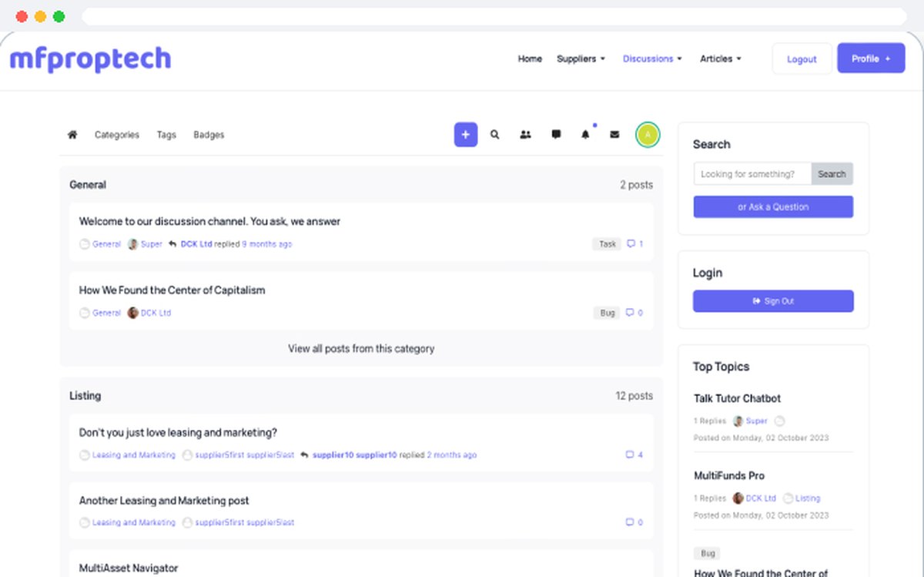Viewport: 924px width, 577px height.
Task: Click the '9 months ago' reply timestamp
Action: coord(267,244)
